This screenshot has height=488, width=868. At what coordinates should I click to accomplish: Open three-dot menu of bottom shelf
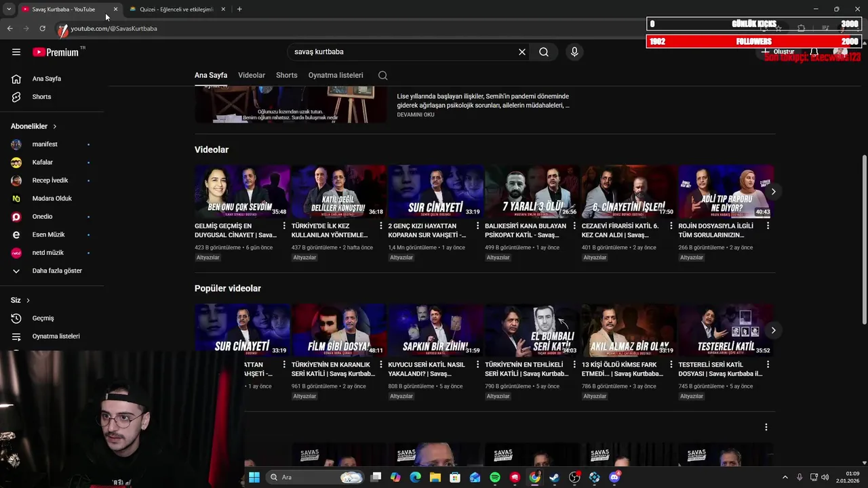[766, 427]
